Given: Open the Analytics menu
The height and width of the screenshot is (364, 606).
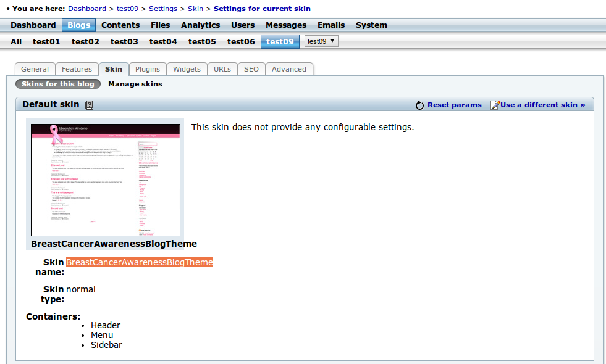Looking at the screenshot, I should 201,25.
